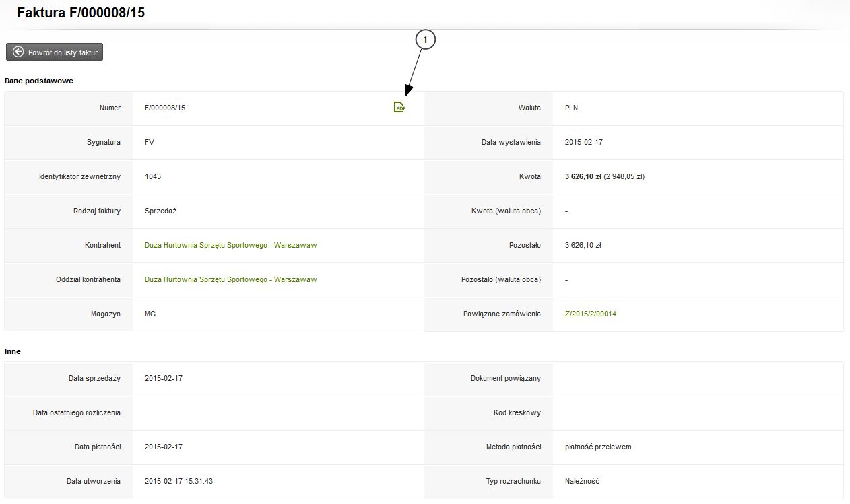
Task: Click the Magazyn value MG
Action: point(150,314)
